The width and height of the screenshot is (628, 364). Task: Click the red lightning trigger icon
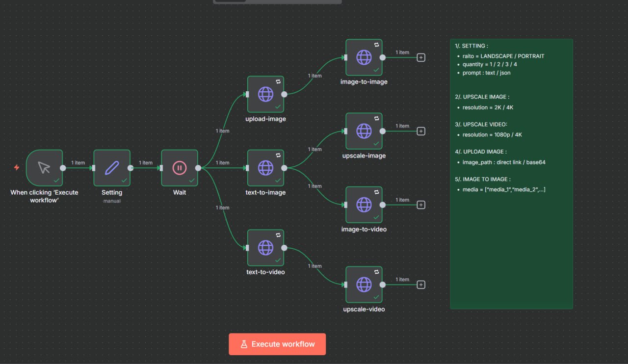point(17,168)
